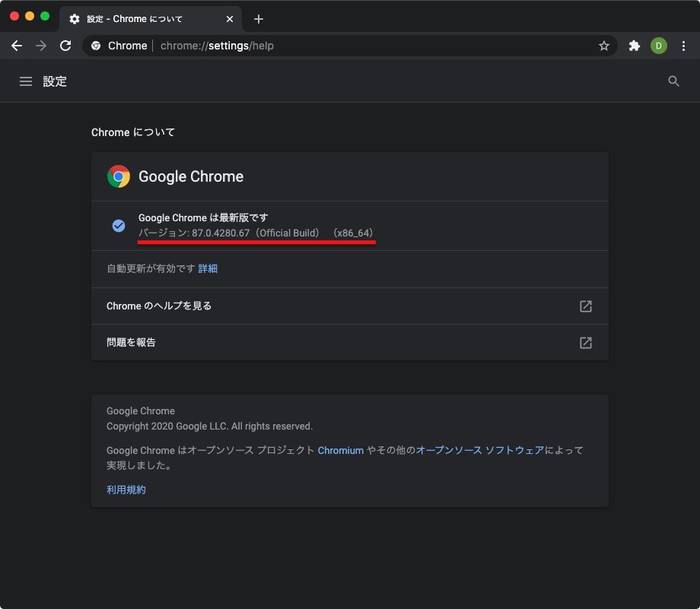Click the settings gear favicon in tab
This screenshot has width=700, height=609.
tap(75, 19)
